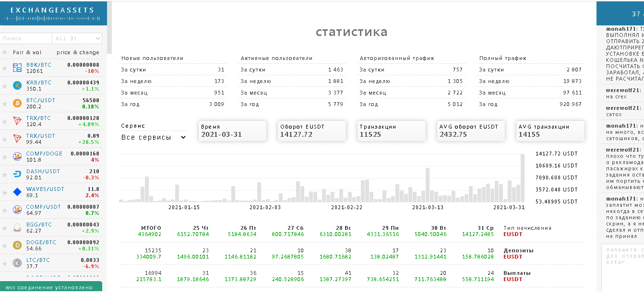
Task: Toggle favorite star for EGG/BTC
Action: (5, 227)
